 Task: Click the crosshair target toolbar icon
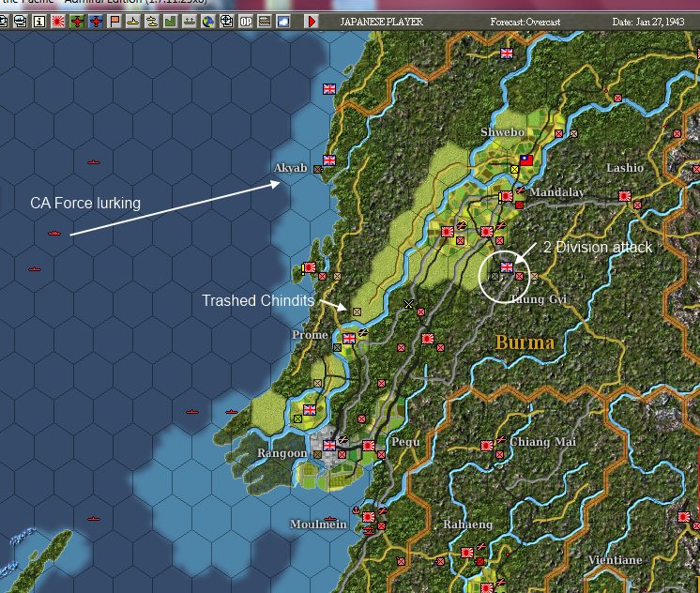pyautogui.click(x=227, y=22)
